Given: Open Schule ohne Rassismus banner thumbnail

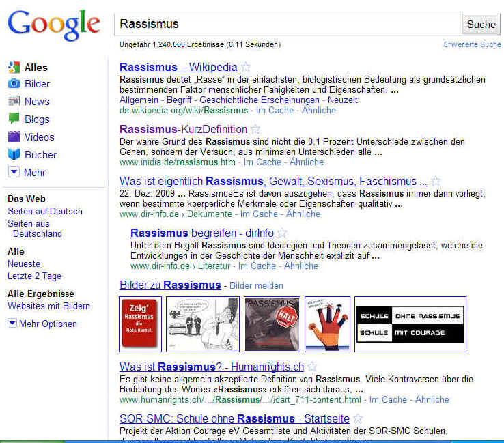Looking at the screenshot, I should 410,324.
